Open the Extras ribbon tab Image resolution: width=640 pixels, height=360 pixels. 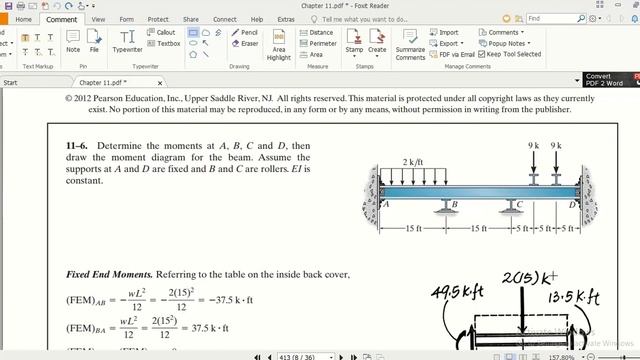point(286,19)
